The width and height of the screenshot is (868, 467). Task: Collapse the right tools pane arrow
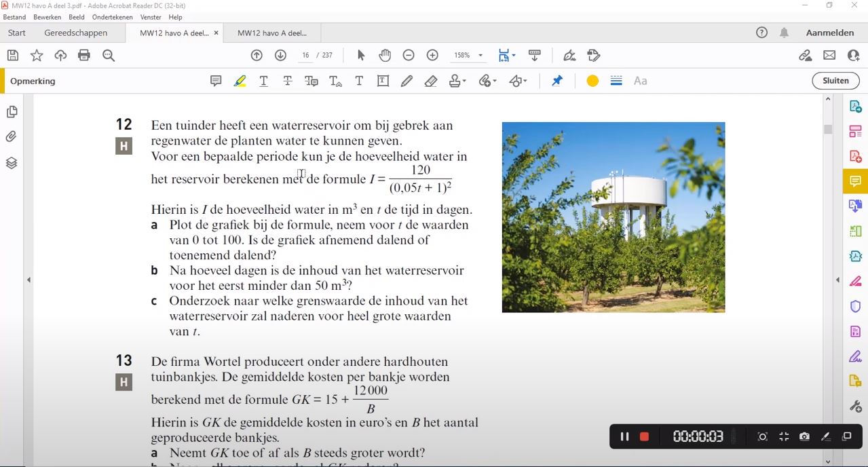837,280
